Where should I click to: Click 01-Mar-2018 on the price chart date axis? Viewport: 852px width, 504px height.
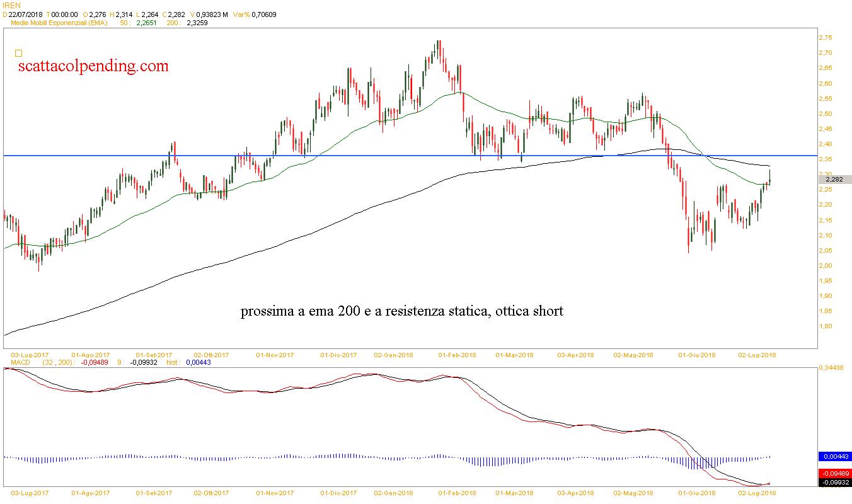(514, 355)
